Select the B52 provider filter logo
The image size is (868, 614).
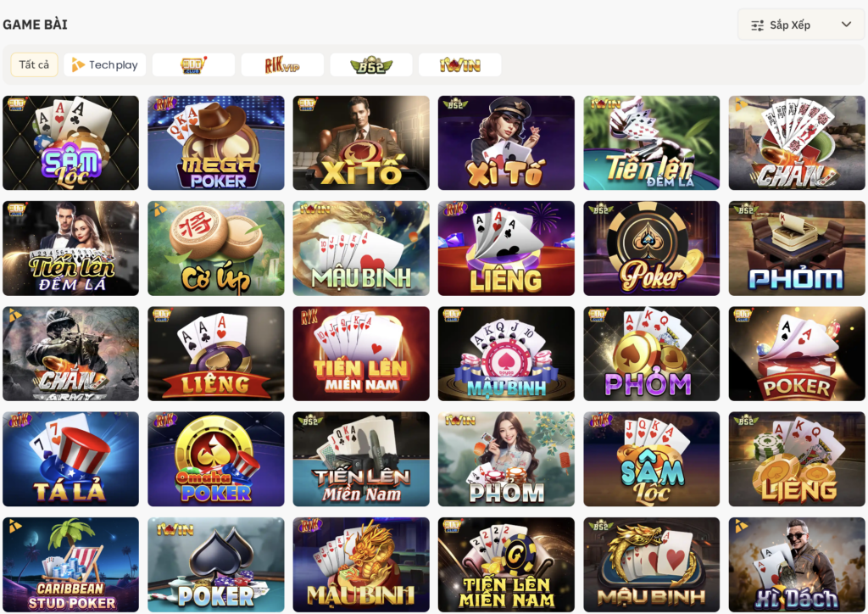[371, 64]
